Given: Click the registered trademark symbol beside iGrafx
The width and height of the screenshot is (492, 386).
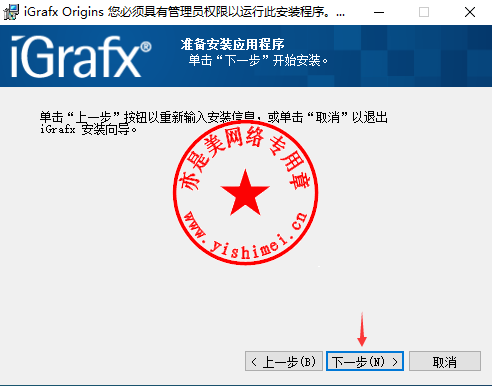Looking at the screenshot, I should (146, 47).
